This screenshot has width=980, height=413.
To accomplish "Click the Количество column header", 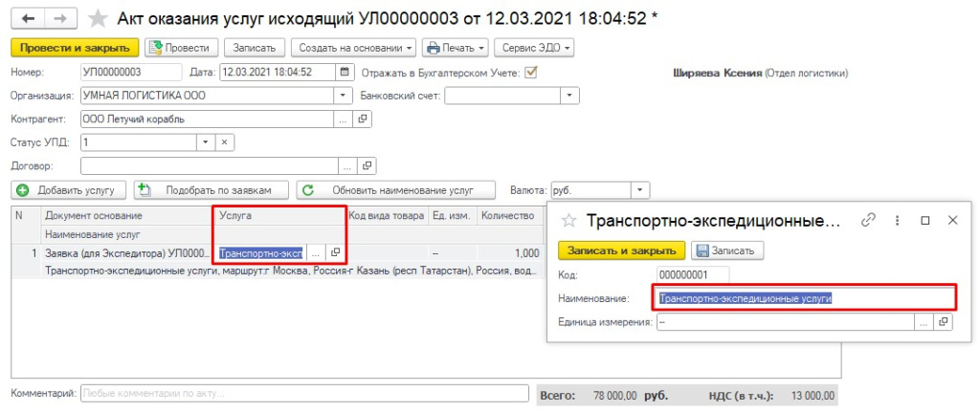I will [510, 216].
